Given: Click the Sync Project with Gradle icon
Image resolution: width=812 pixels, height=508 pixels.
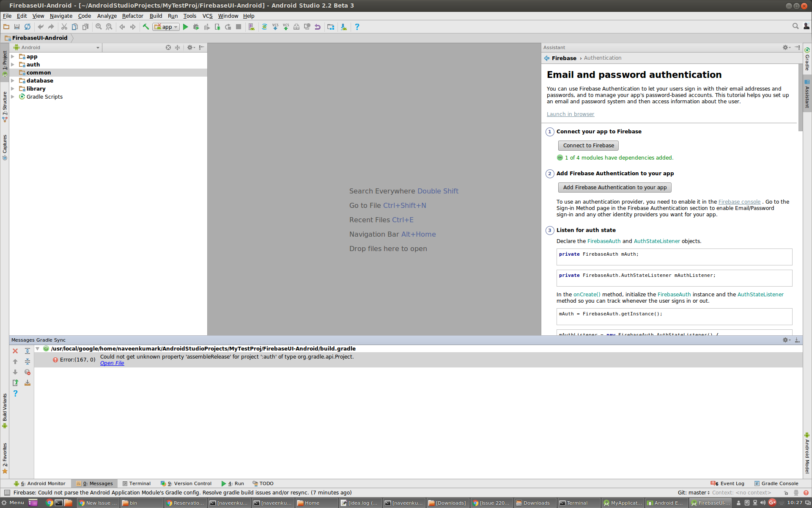Looking at the screenshot, I should tap(264, 27).
